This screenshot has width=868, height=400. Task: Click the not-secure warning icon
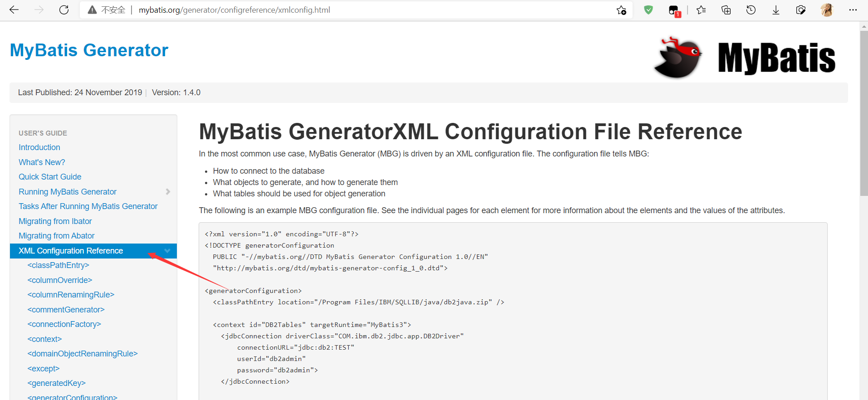[x=92, y=10]
